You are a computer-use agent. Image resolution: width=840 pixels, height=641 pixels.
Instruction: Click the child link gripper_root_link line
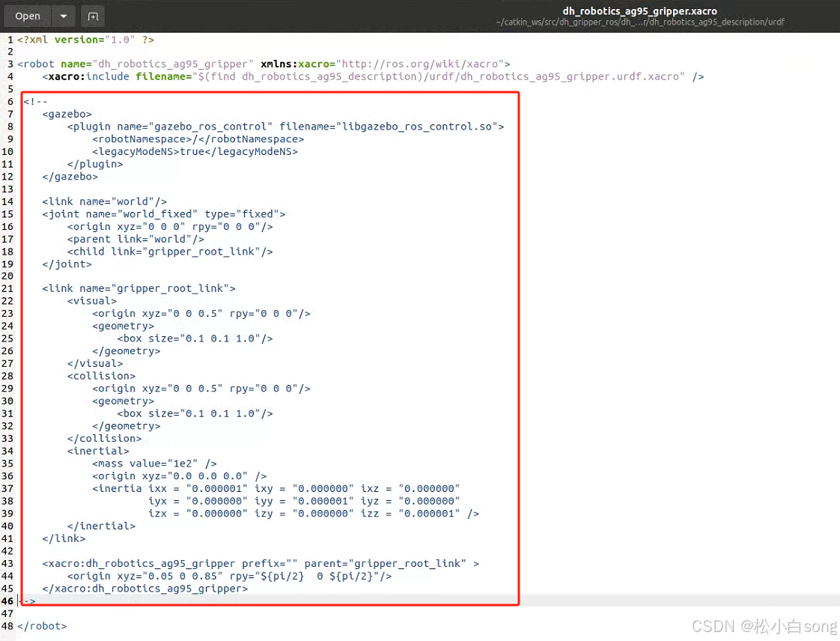click(x=170, y=252)
